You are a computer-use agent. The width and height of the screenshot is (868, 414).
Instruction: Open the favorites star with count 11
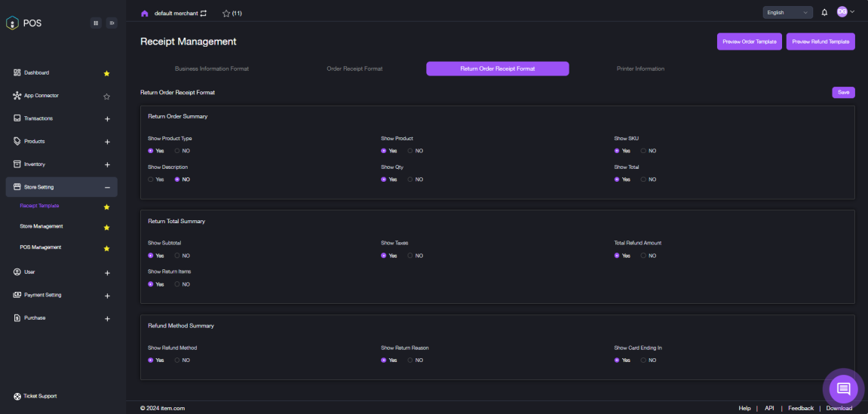point(232,14)
